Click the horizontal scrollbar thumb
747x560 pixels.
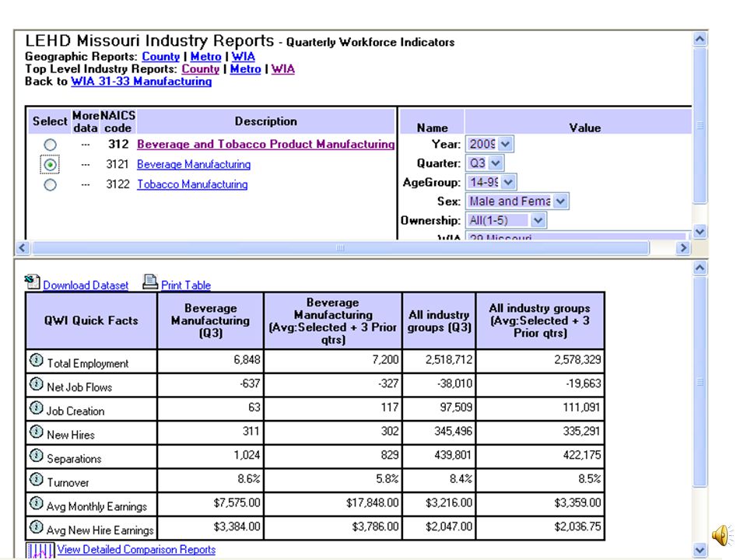click(340, 247)
